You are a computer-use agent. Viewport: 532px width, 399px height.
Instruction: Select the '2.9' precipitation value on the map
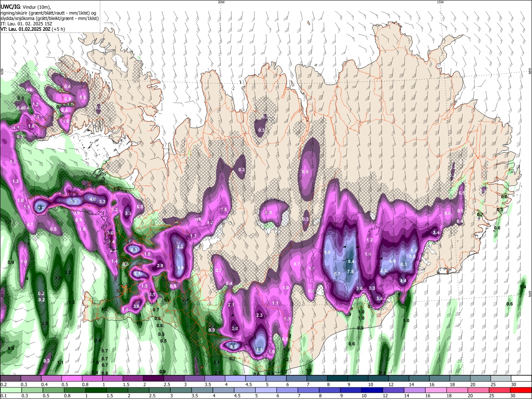click(160, 266)
